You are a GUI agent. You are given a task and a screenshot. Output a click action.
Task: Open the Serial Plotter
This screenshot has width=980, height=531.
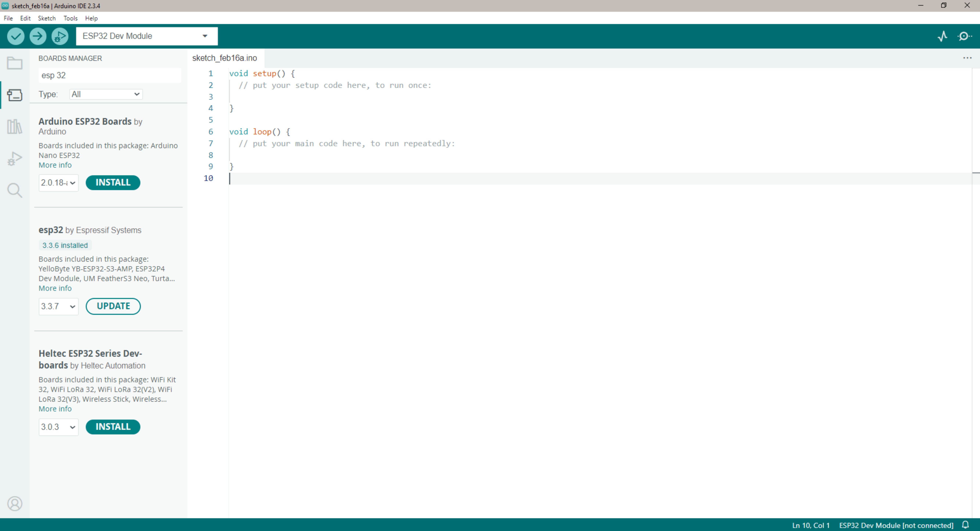tap(942, 36)
